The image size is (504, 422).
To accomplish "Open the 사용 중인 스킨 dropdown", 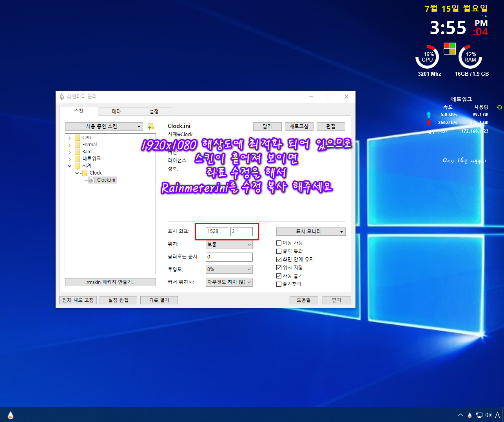I will pyautogui.click(x=104, y=126).
